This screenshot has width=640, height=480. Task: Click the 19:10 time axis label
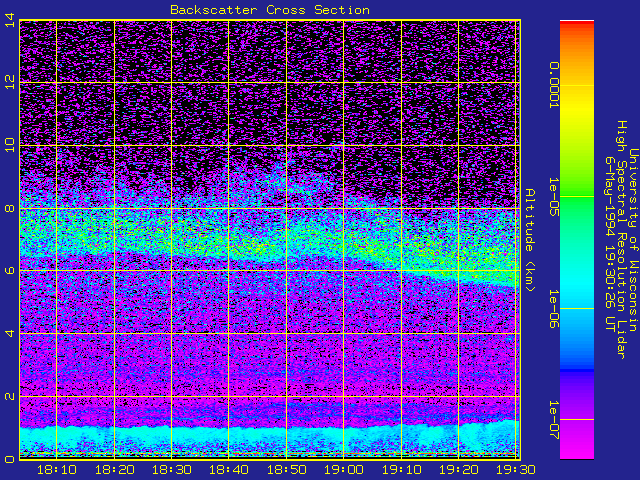401,470
